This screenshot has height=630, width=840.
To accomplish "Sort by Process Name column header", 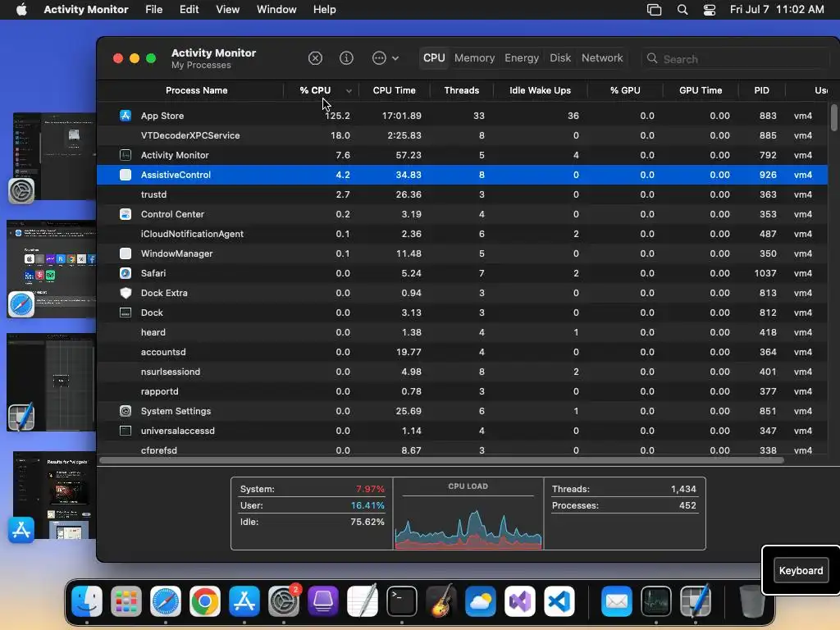I will coord(196,90).
